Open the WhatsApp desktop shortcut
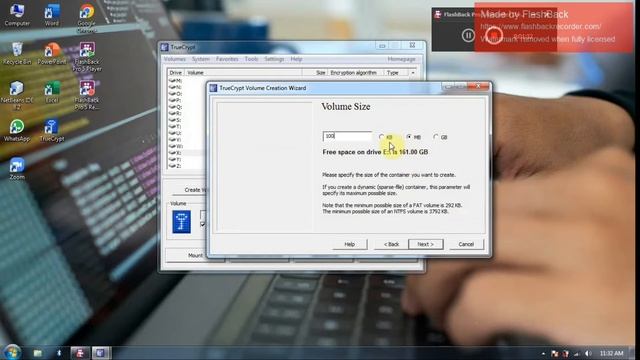640x360 pixels. 17,130
